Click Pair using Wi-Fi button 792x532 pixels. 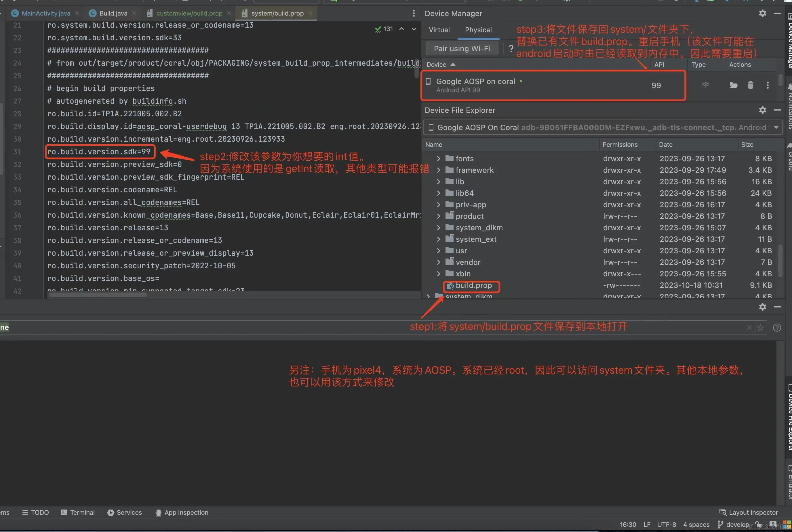462,49
